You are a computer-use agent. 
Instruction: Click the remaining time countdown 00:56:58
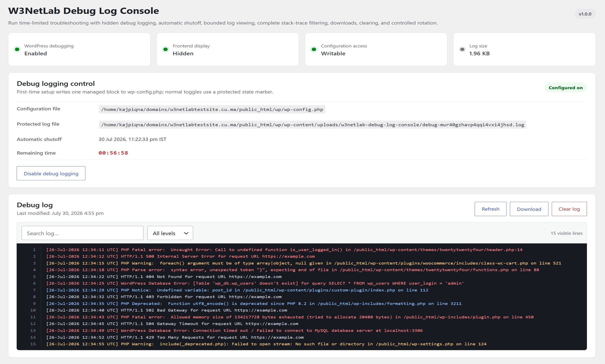click(113, 153)
